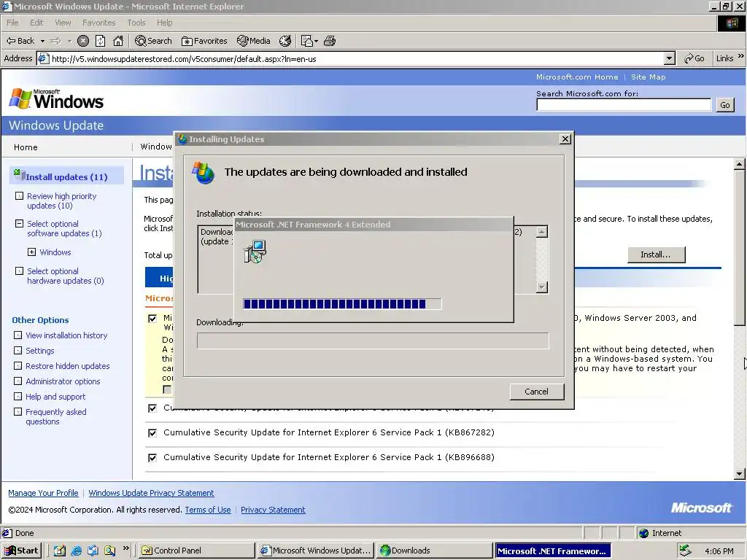Open the Site Map link

click(x=648, y=77)
